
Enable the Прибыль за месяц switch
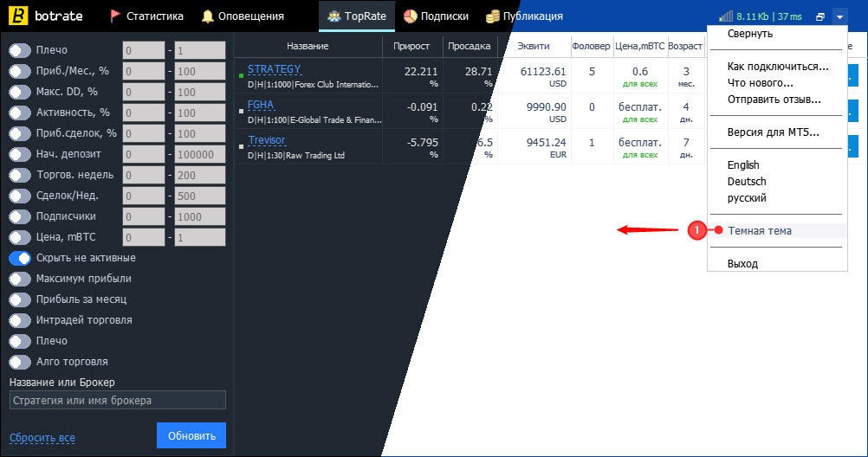pyautogui.click(x=20, y=299)
